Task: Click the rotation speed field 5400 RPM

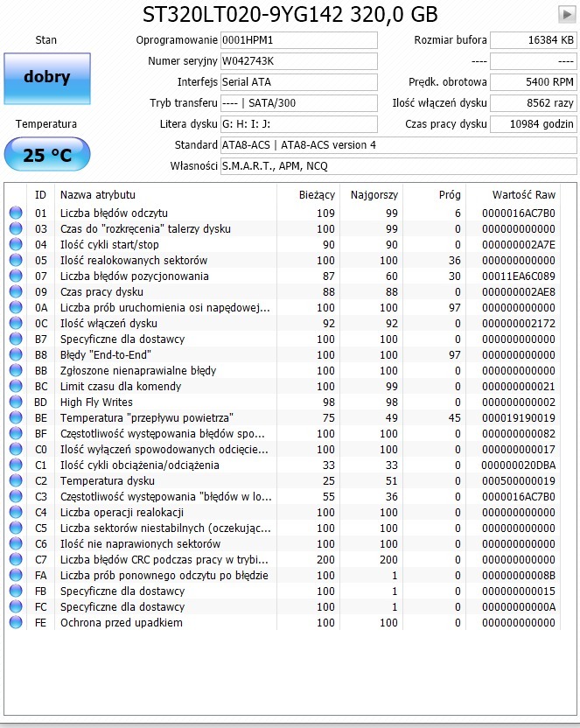Action: pyautogui.click(x=534, y=82)
